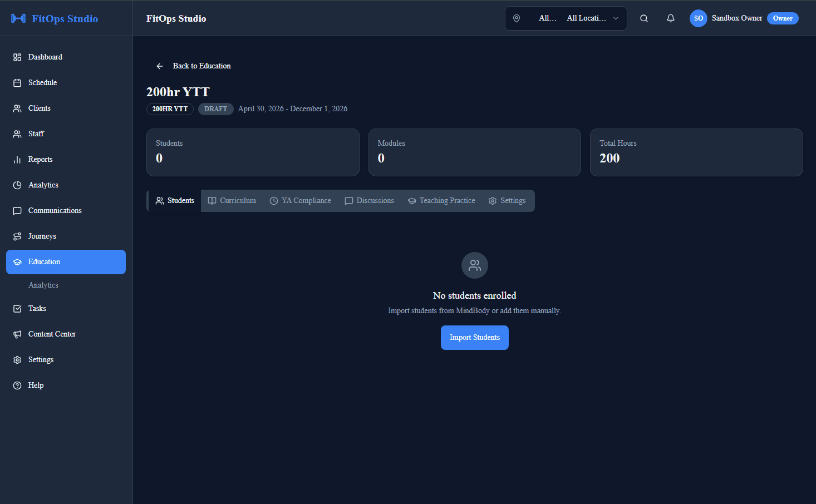The width and height of the screenshot is (816, 504).
Task: Click the notification bell icon
Action: (670, 18)
